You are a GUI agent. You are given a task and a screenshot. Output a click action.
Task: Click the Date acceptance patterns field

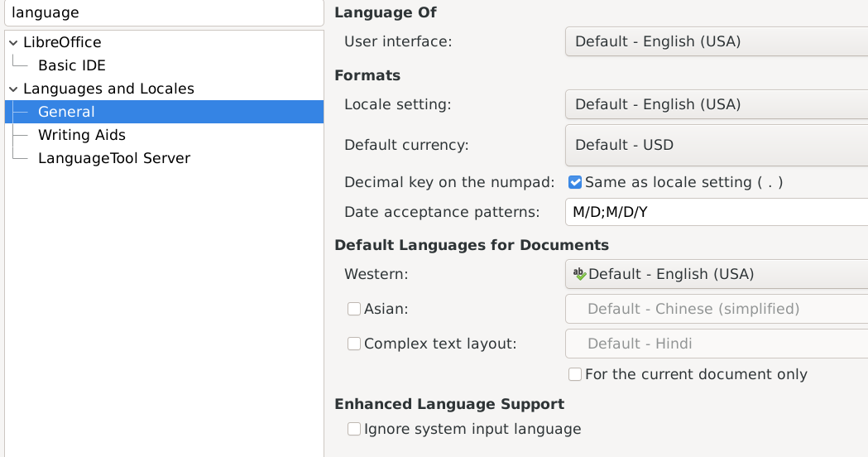(716, 212)
